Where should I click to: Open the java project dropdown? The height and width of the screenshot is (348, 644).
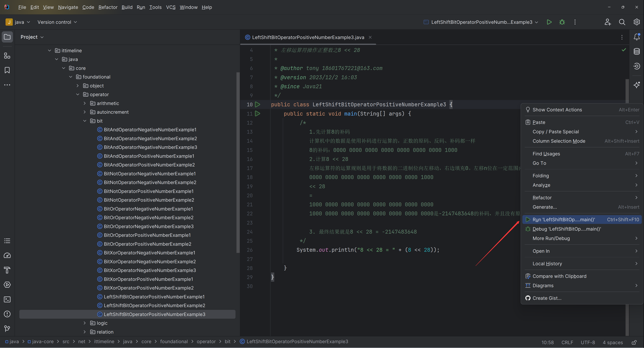(18, 22)
